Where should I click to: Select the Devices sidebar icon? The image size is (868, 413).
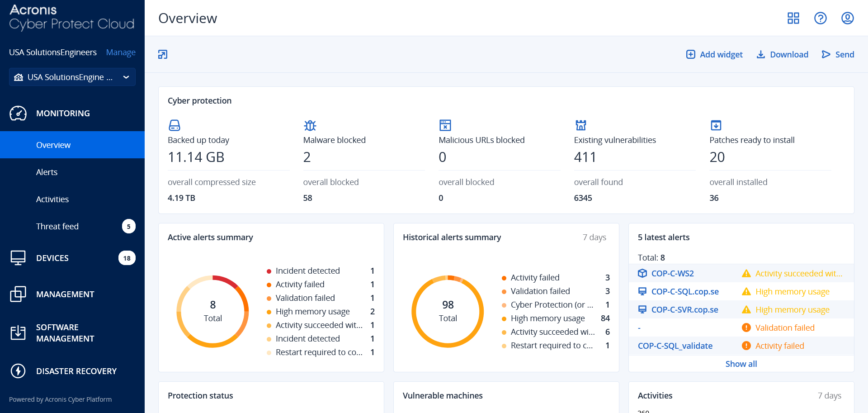(x=18, y=258)
